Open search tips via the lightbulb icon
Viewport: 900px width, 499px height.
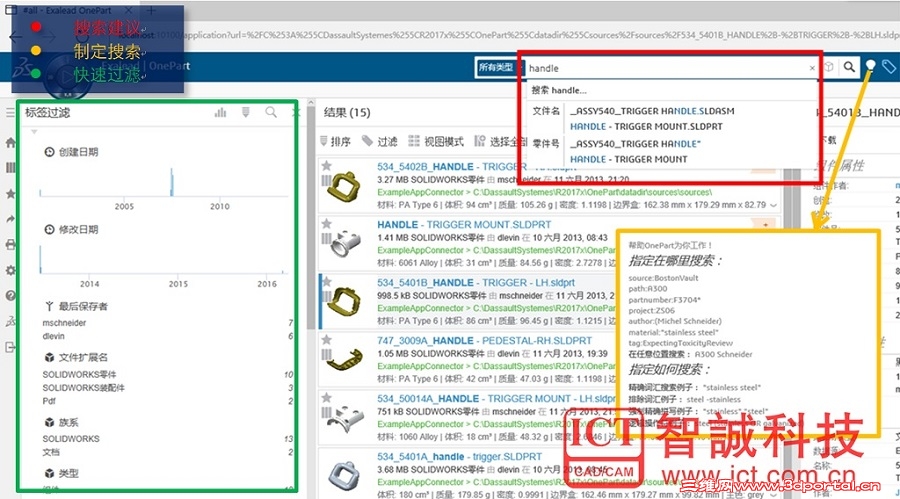(871, 66)
